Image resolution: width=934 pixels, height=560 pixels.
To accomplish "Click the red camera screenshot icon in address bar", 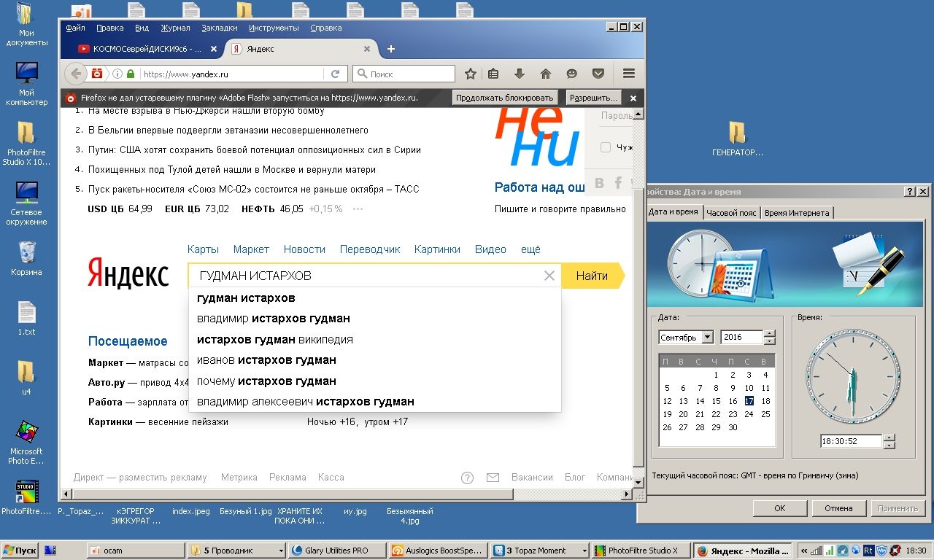I will pos(97,74).
